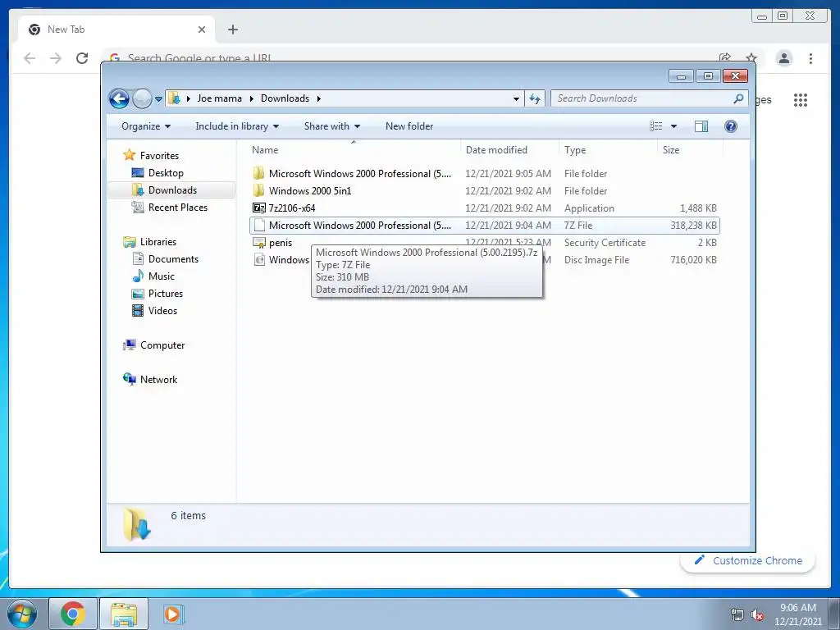The image size is (840, 630).
Task: Click the Chrome New Tab tab
Action: coord(116,30)
